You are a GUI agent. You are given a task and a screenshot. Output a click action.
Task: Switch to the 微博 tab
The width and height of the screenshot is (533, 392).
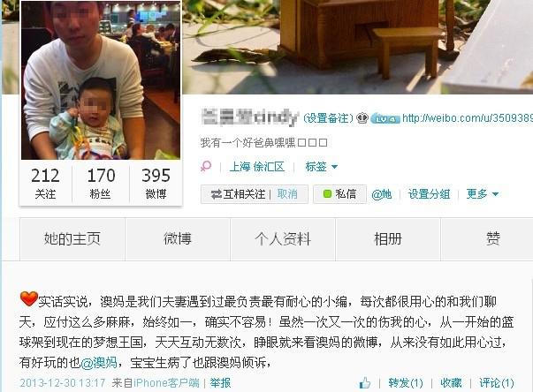click(x=178, y=239)
